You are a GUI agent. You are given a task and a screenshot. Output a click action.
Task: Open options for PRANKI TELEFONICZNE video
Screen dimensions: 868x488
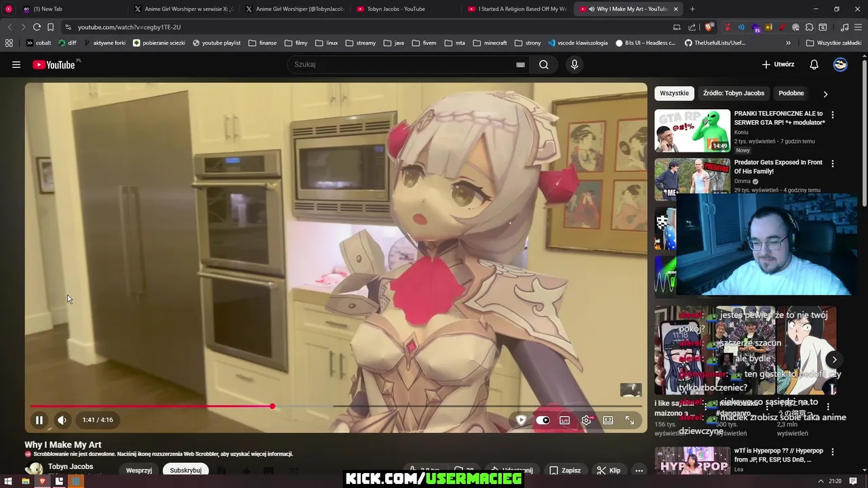tap(833, 115)
